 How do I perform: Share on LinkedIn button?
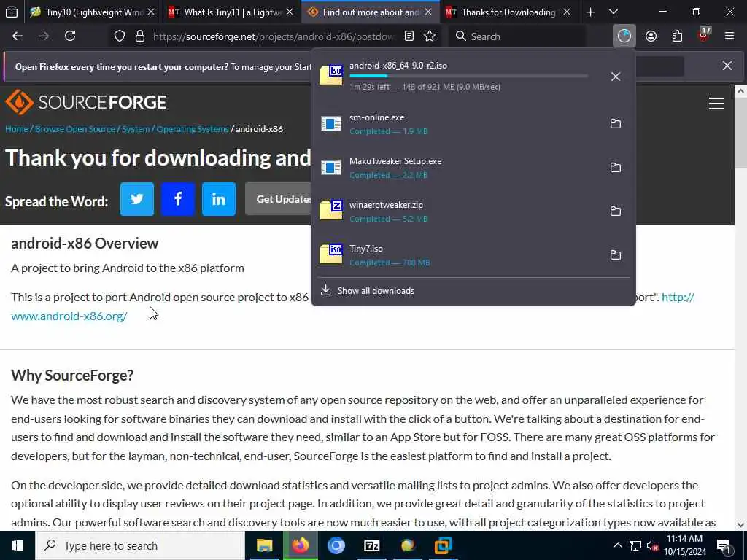click(x=219, y=199)
